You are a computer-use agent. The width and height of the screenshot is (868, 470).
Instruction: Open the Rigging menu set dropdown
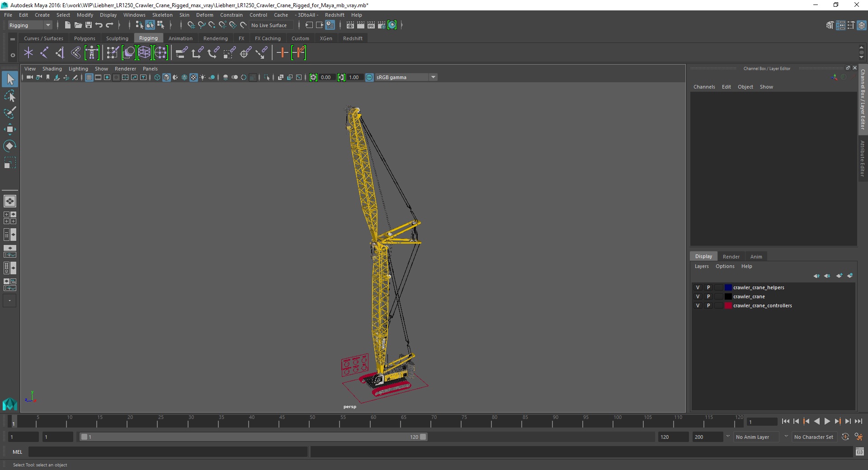tap(30, 25)
